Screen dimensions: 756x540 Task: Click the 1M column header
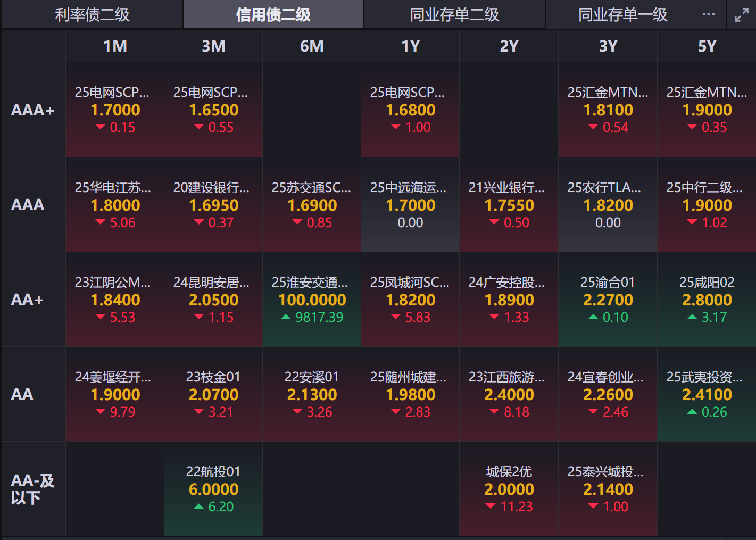point(115,46)
